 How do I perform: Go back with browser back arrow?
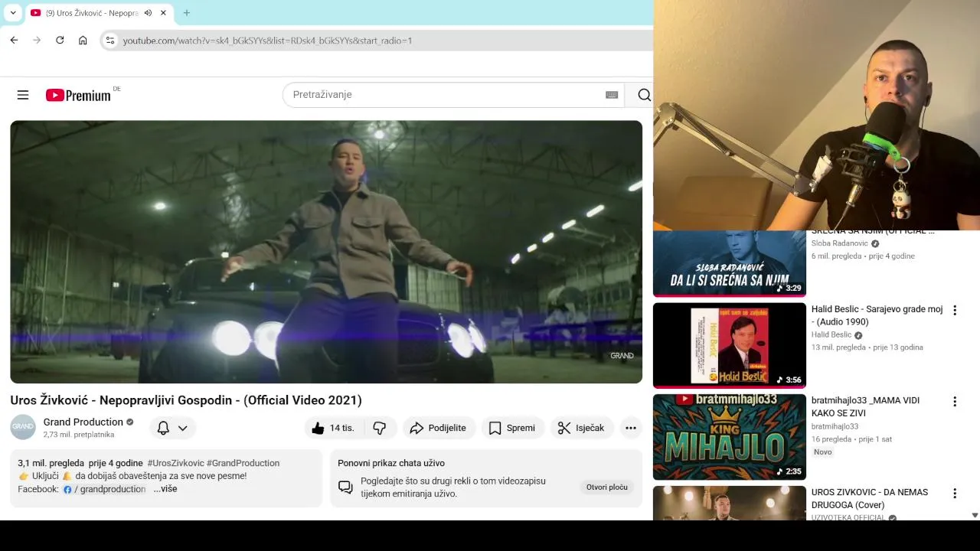coord(14,41)
